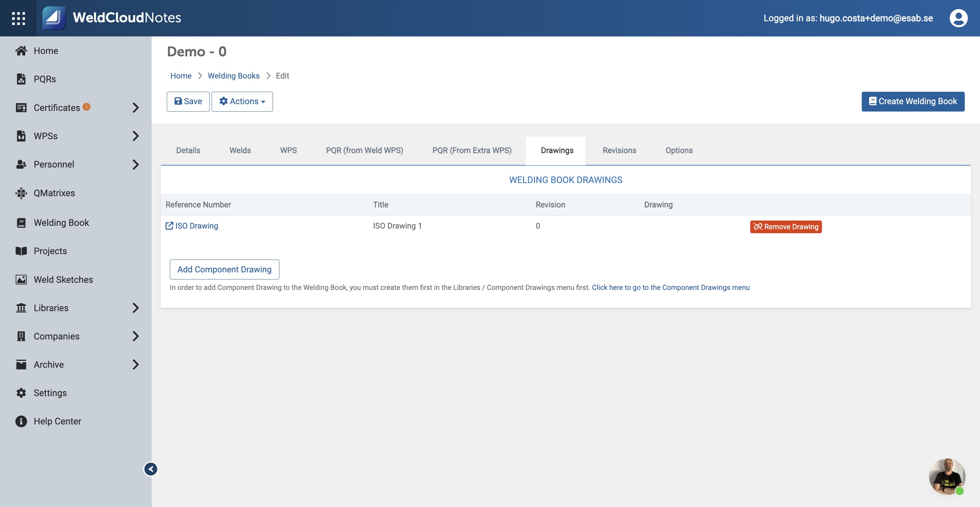Click the Archive box icon
980x507 pixels.
pyautogui.click(x=21, y=364)
